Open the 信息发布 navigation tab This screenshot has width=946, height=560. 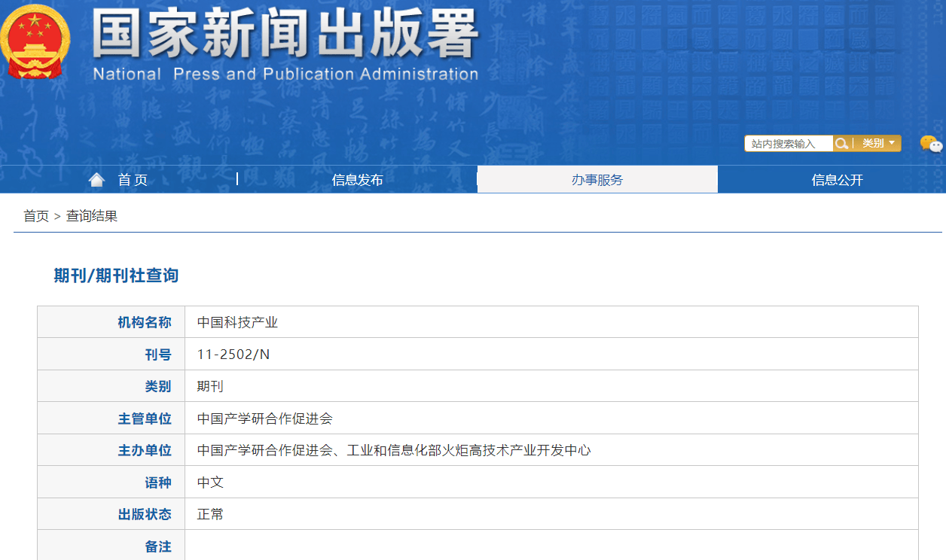(358, 179)
